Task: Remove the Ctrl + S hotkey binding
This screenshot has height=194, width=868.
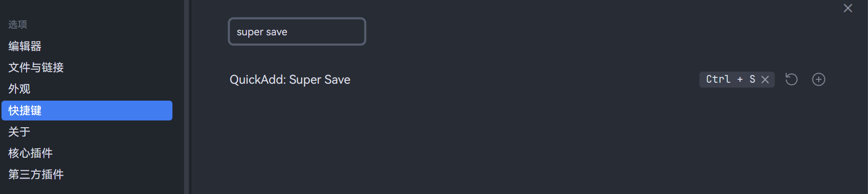Action: tap(765, 79)
